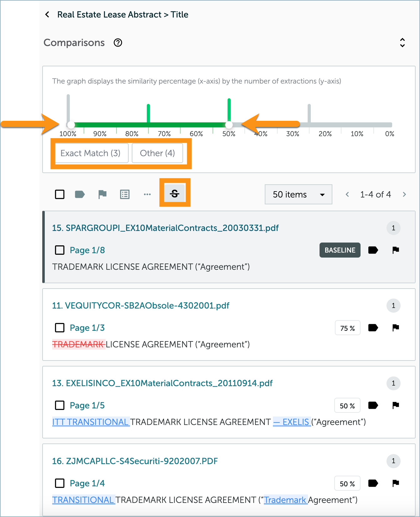Click the toolbar flag icon
The height and width of the screenshot is (517, 420).
tap(102, 194)
